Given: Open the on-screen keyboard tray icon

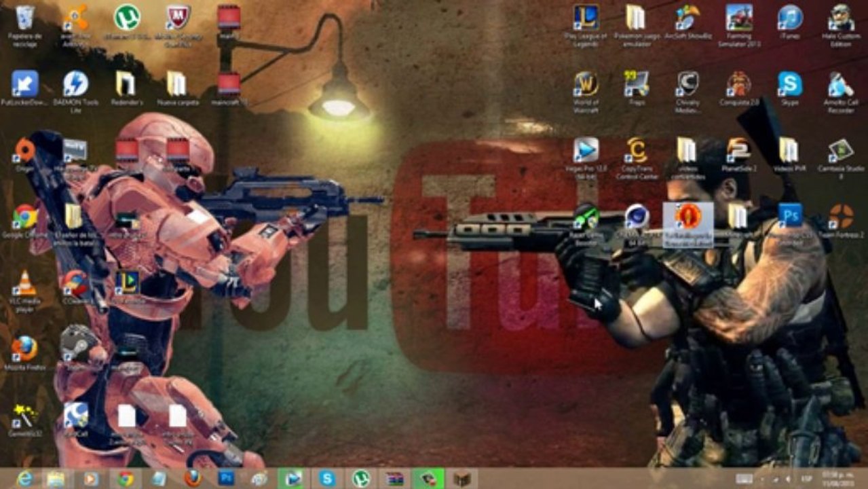Looking at the screenshot, I should click(744, 478).
